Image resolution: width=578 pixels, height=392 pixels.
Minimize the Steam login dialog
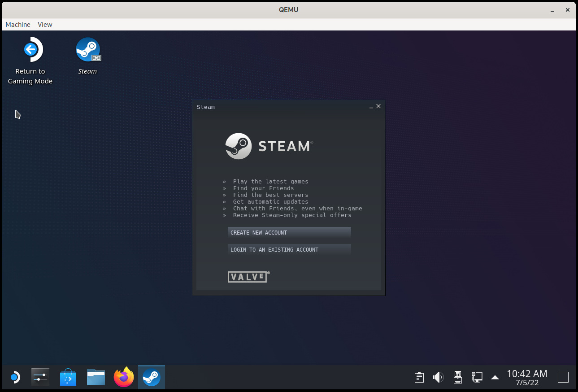[x=371, y=107]
